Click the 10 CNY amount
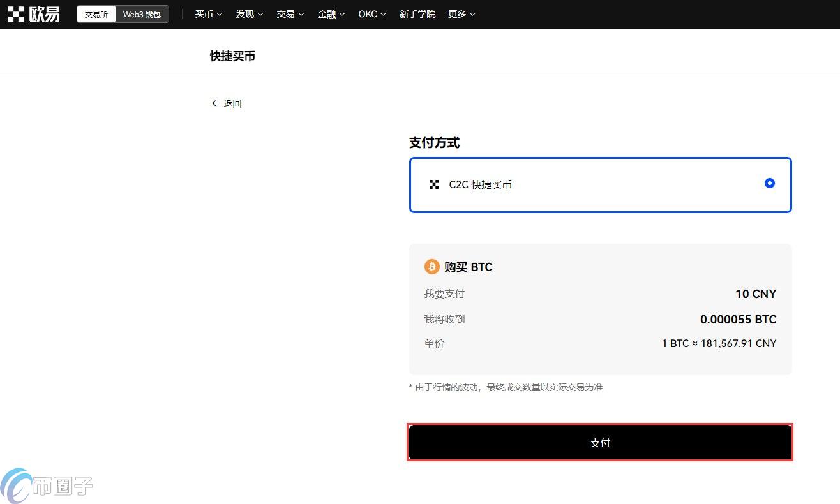This screenshot has width=840, height=504. (756, 294)
